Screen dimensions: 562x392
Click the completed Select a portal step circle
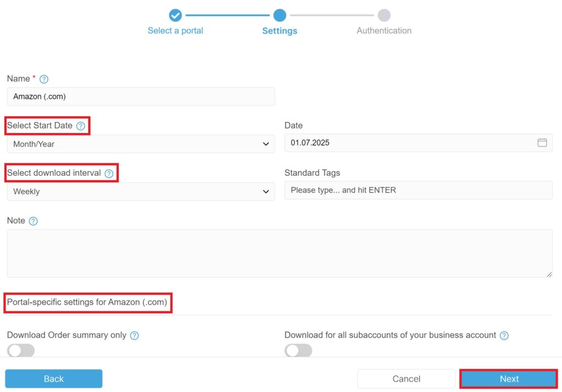point(175,15)
